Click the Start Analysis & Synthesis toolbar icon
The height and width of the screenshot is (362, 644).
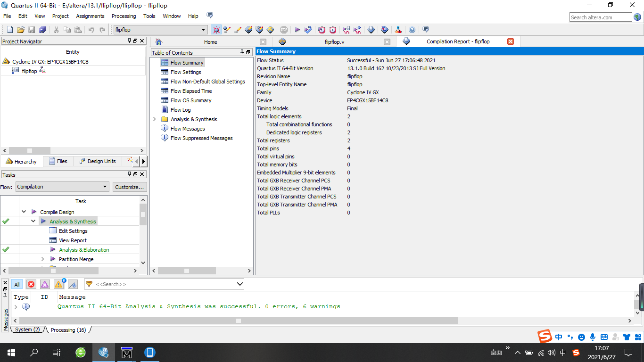click(308, 30)
